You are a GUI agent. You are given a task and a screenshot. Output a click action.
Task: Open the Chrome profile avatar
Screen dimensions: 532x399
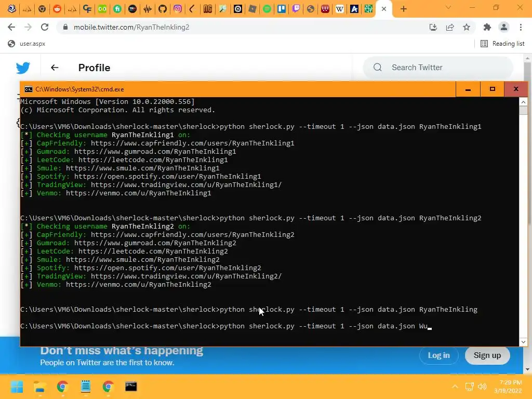(504, 27)
